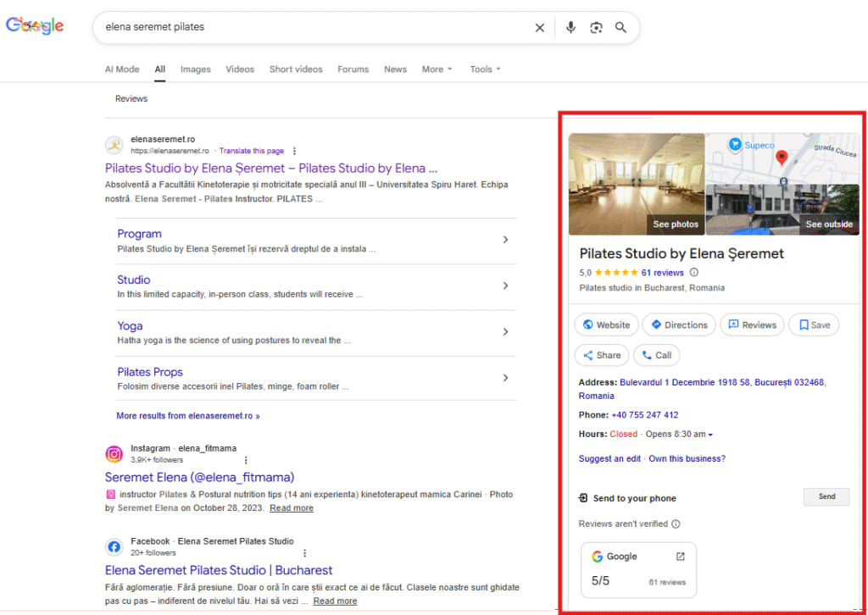Open external link icon in Google reviews card
This screenshot has height=615, width=868.
click(680, 557)
